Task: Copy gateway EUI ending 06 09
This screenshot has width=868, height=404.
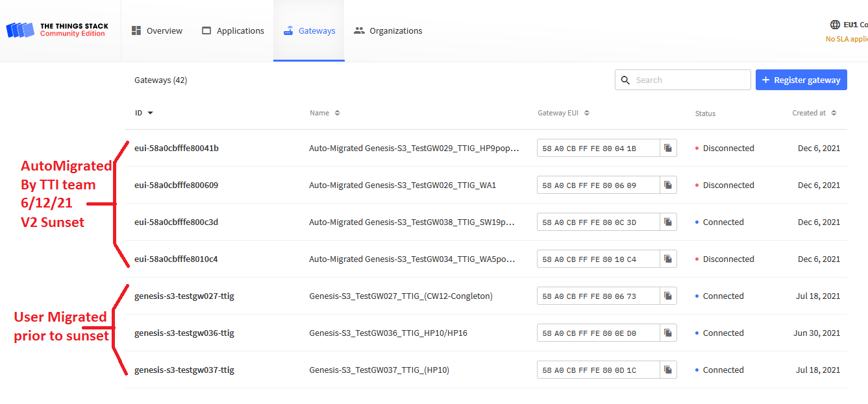Action: pos(667,185)
